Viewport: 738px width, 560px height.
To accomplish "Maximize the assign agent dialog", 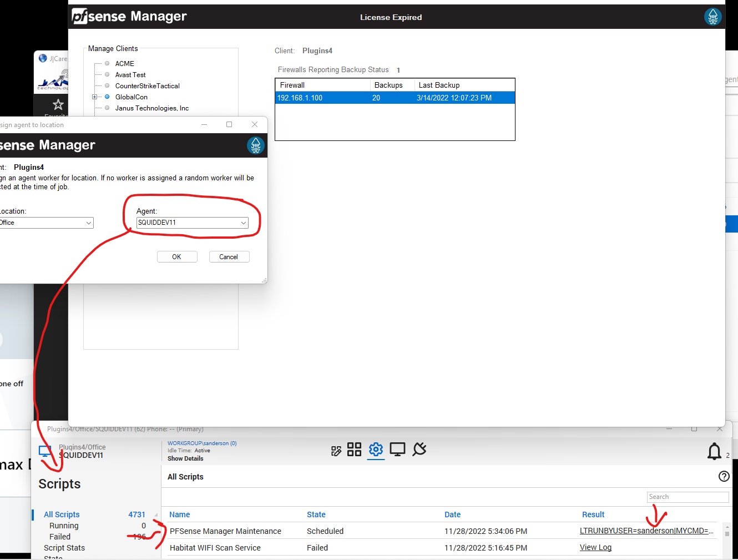I will 229,124.
